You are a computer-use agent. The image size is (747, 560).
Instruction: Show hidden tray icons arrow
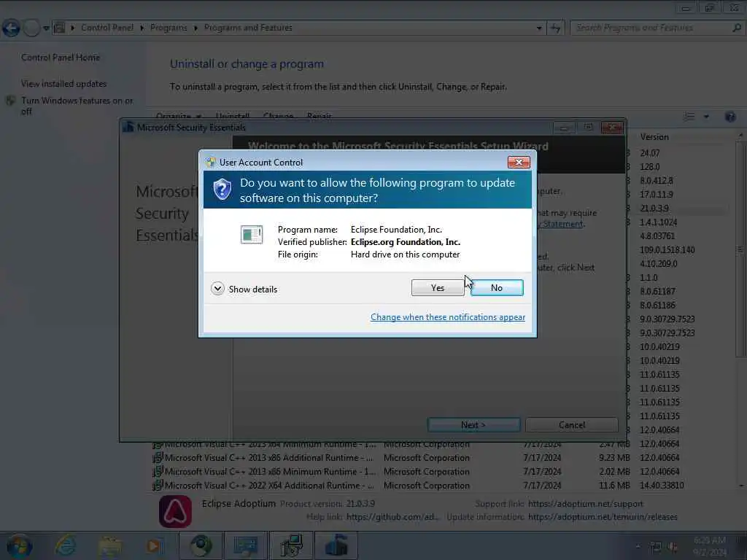pos(638,546)
